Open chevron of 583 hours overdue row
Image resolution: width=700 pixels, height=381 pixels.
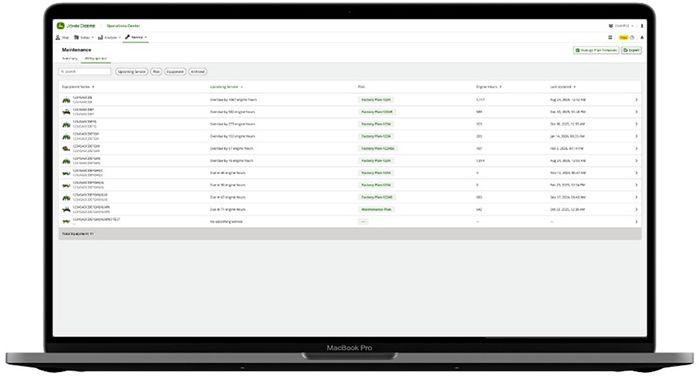(x=636, y=112)
